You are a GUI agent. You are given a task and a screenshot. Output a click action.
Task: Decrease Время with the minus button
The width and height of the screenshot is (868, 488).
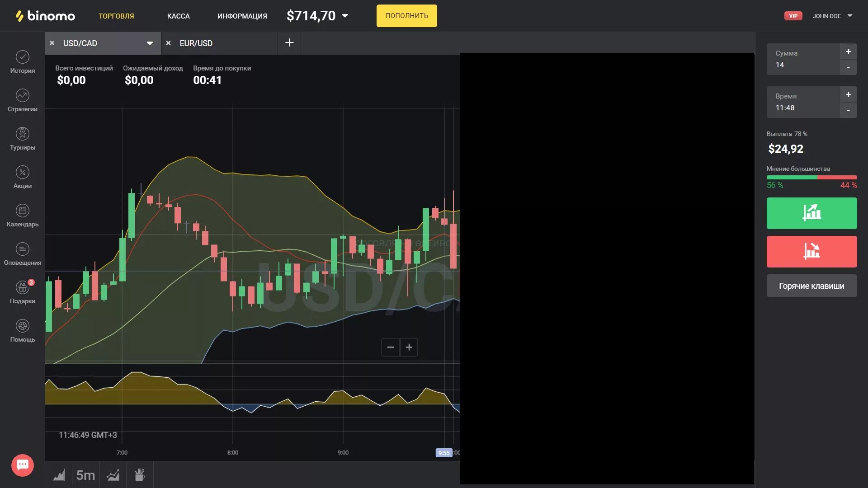pyautogui.click(x=848, y=110)
